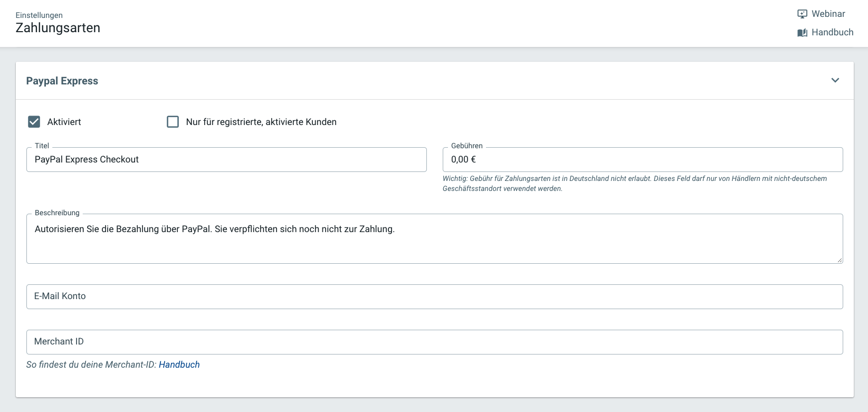Click the Webinar presentation icon
Image resolution: width=868 pixels, height=412 pixels.
click(x=802, y=14)
